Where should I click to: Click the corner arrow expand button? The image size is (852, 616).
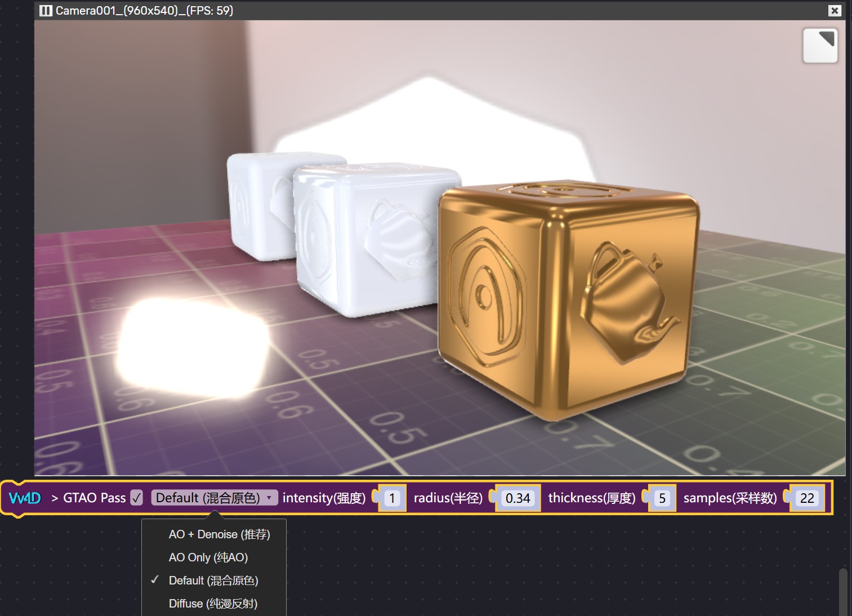tap(820, 45)
